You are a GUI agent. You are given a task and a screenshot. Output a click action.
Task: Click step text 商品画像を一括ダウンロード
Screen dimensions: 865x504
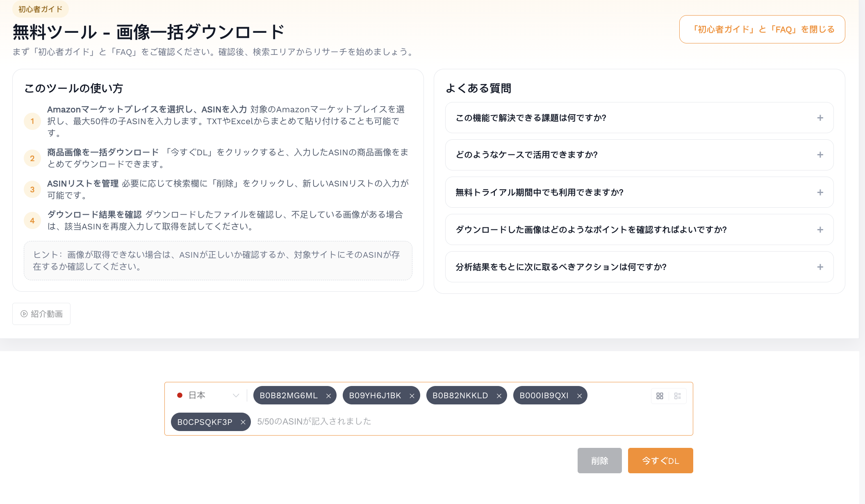[103, 152]
